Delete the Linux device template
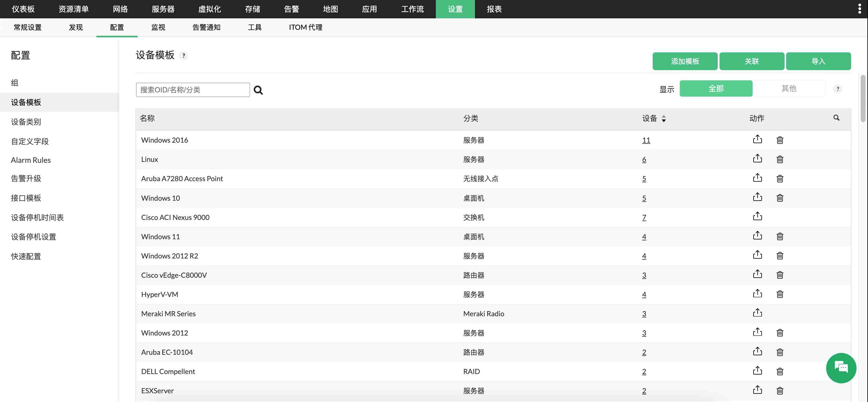The image size is (868, 402). [x=780, y=159]
